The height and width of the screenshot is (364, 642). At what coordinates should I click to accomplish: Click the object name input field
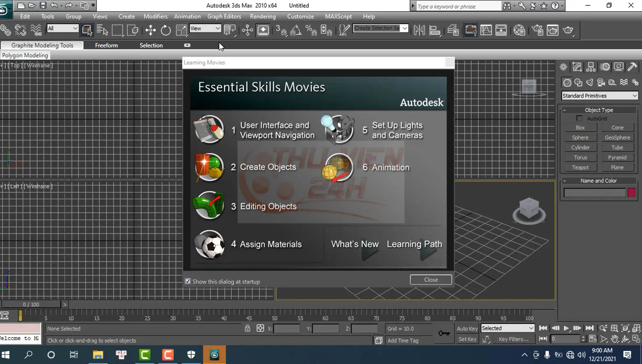click(x=595, y=193)
